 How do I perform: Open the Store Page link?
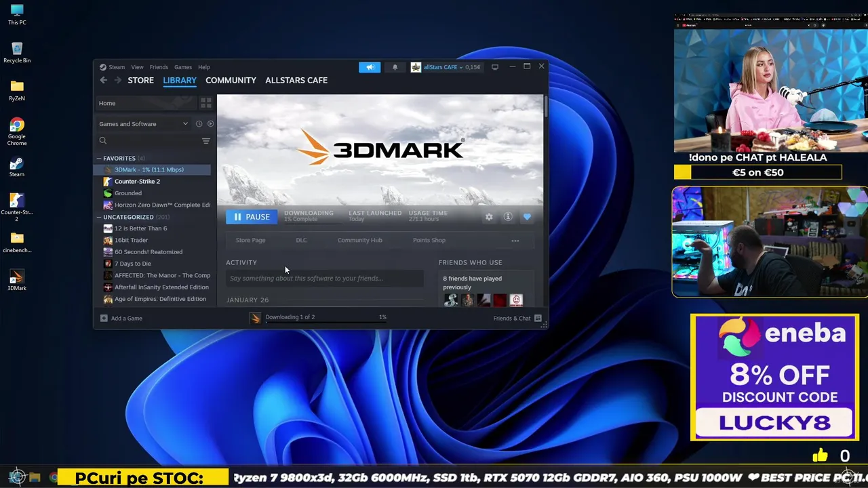pos(250,241)
